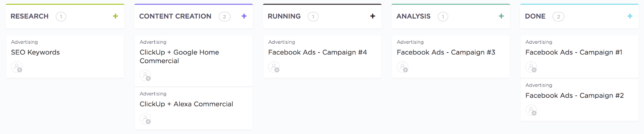Click plus icon in Content Creation header

coord(244,16)
